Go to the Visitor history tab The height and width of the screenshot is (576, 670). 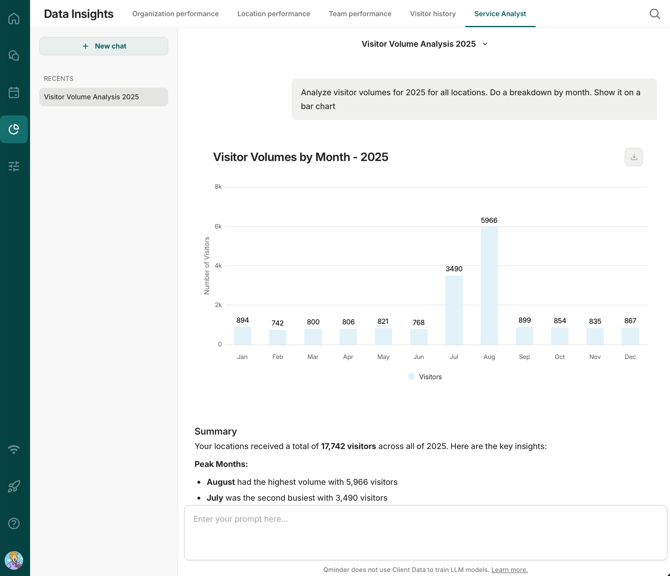[x=432, y=14]
